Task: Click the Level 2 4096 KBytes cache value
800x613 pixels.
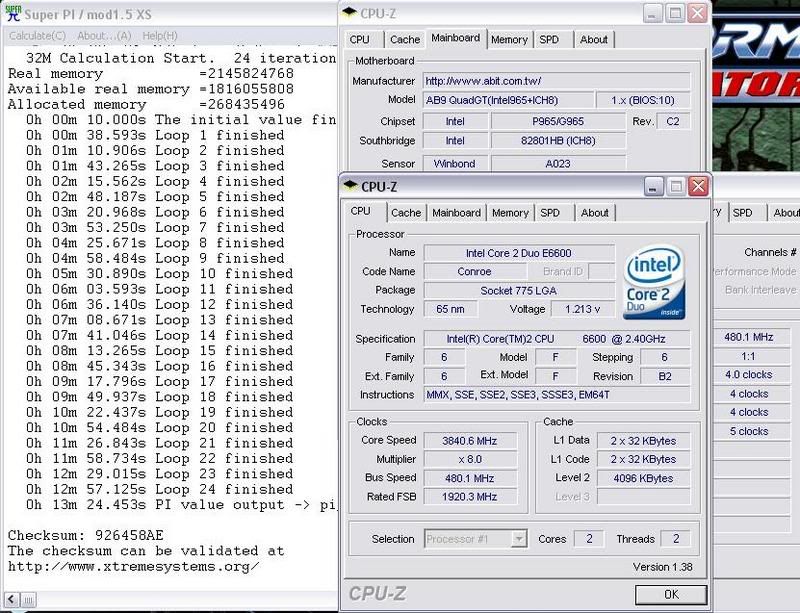Action: point(643,478)
